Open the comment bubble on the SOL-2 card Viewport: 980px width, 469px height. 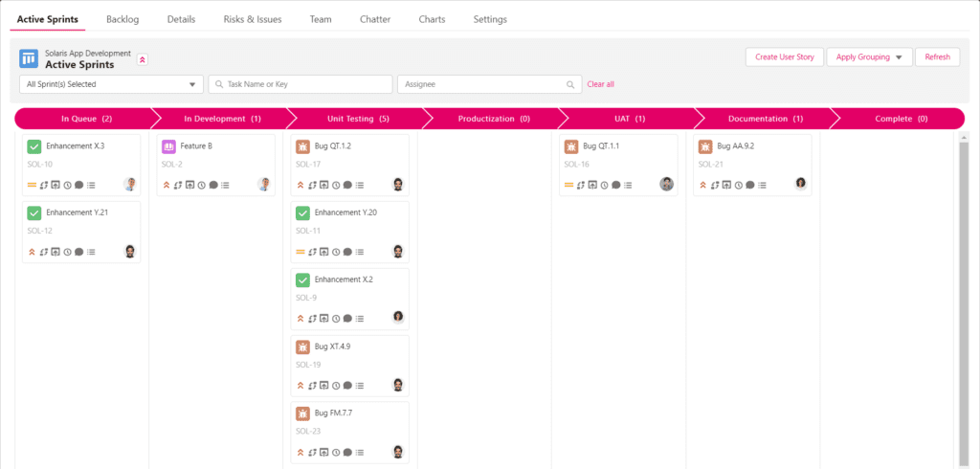213,185
